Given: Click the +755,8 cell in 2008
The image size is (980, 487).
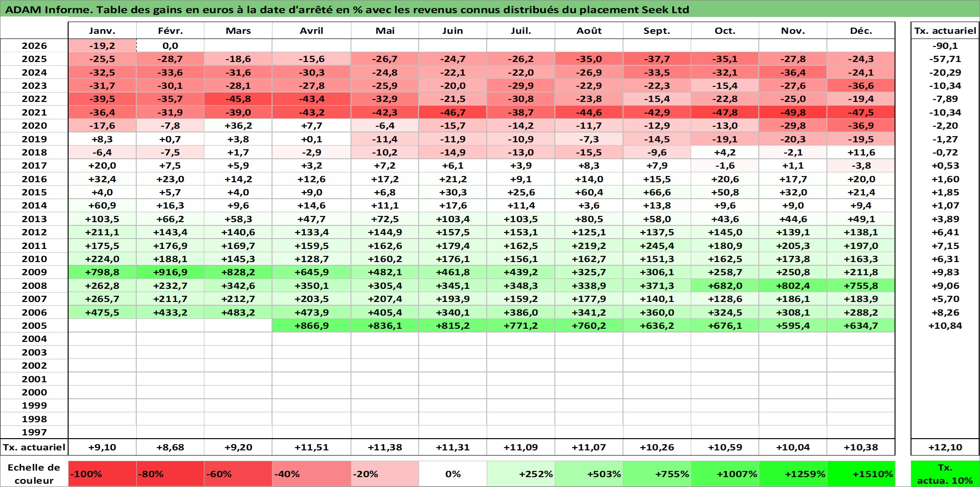Looking at the screenshot, I should (x=861, y=286).
